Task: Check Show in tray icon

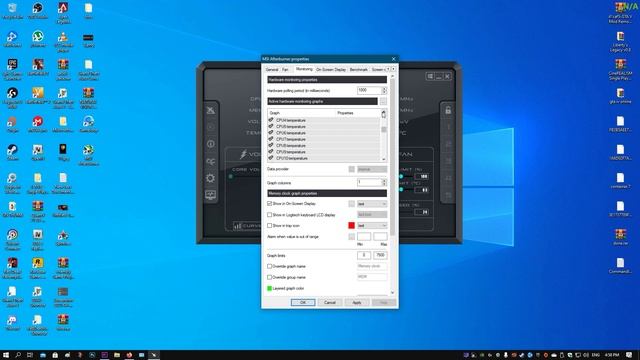Action: coord(269,226)
